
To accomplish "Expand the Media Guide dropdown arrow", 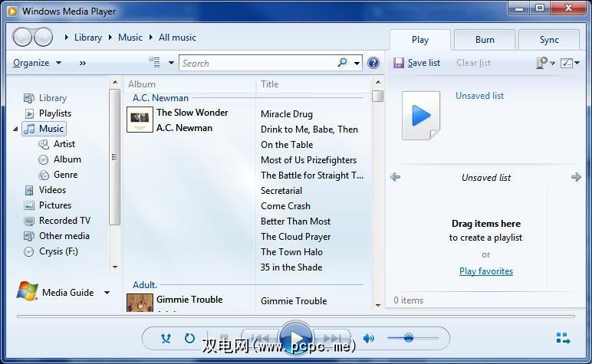I will point(107,292).
